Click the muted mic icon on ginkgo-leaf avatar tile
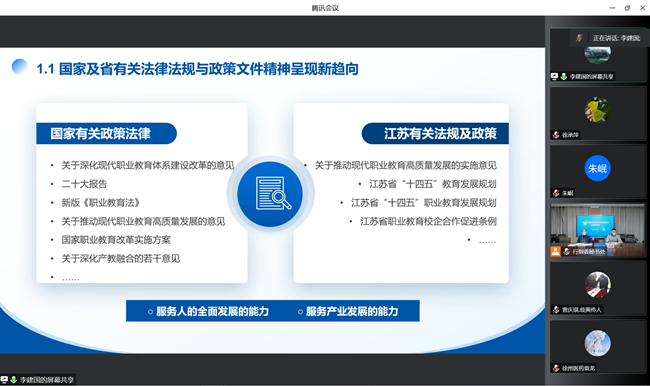 coord(556,135)
